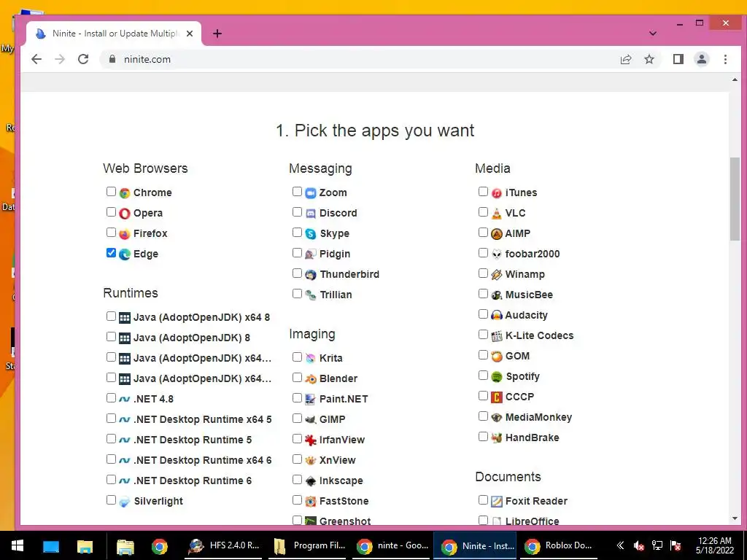Open the browser side panel icon
Viewport: 747px width, 560px height.
pyautogui.click(x=678, y=59)
